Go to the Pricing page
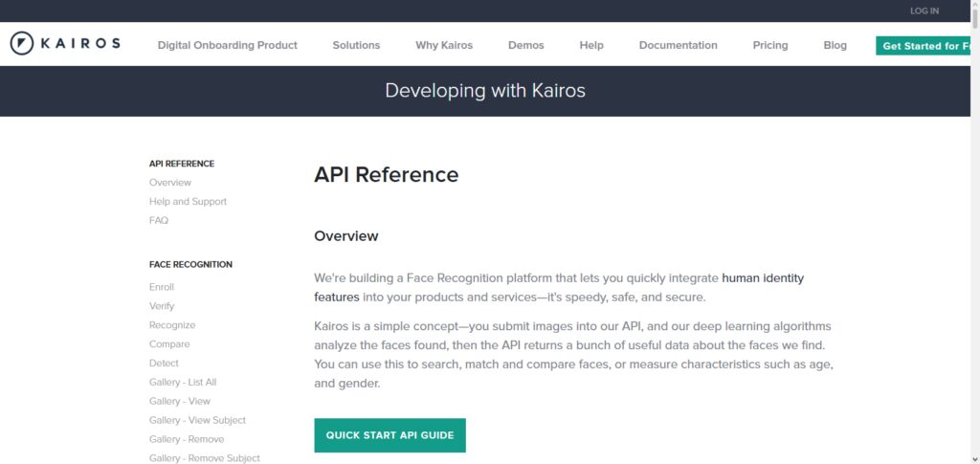The width and height of the screenshot is (980, 464). (770, 45)
